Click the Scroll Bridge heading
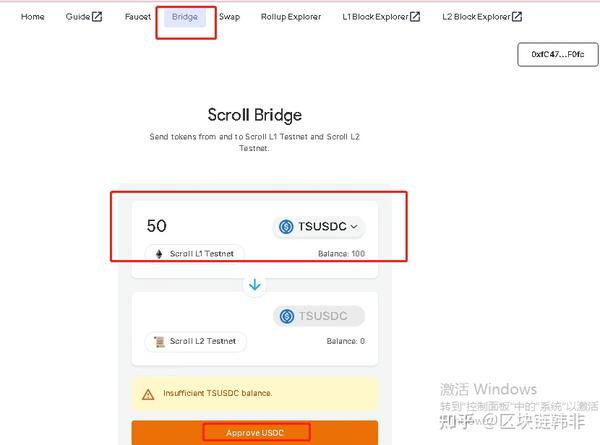The height and width of the screenshot is (445, 600). pos(255,115)
